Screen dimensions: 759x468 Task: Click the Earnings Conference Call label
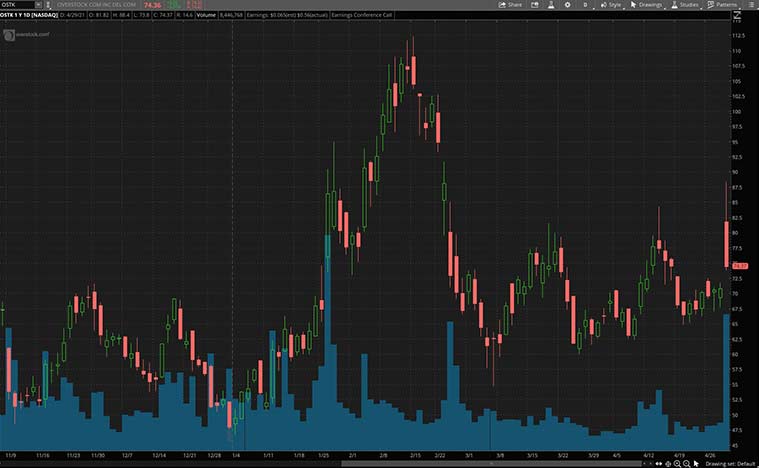click(x=361, y=17)
